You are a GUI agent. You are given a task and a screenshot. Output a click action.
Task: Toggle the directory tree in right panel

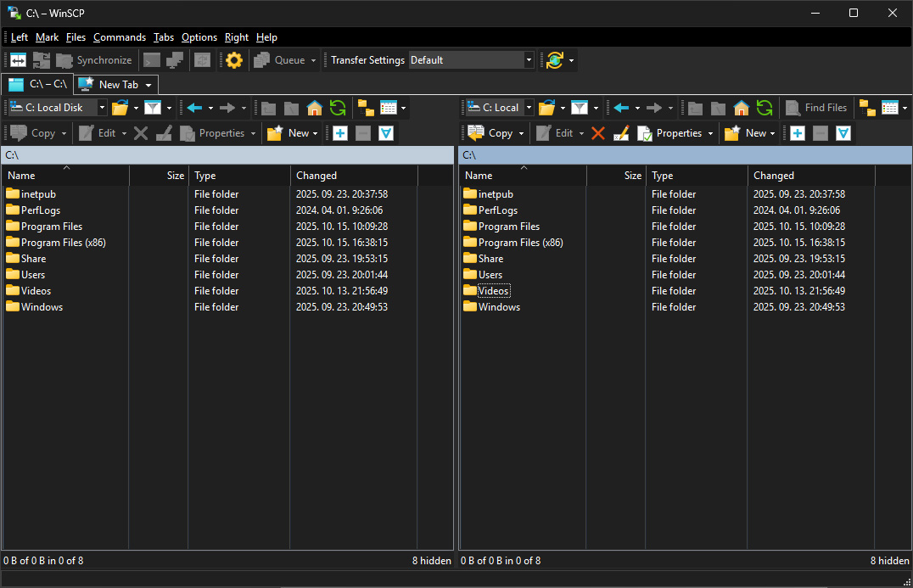(867, 108)
